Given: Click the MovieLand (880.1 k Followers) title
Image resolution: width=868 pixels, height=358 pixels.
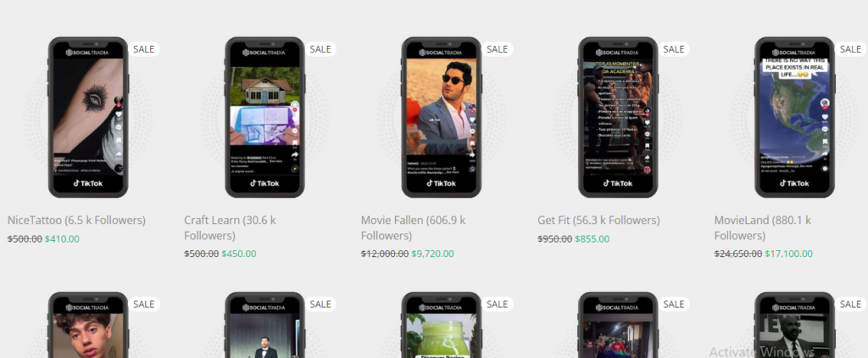Looking at the screenshot, I should click(763, 227).
